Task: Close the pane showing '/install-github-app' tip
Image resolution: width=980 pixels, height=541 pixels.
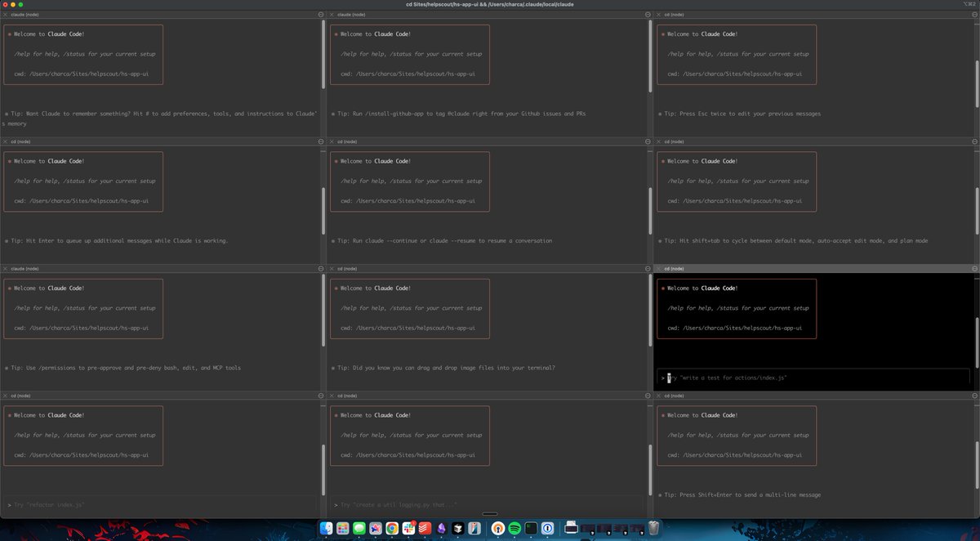Action: point(332,14)
